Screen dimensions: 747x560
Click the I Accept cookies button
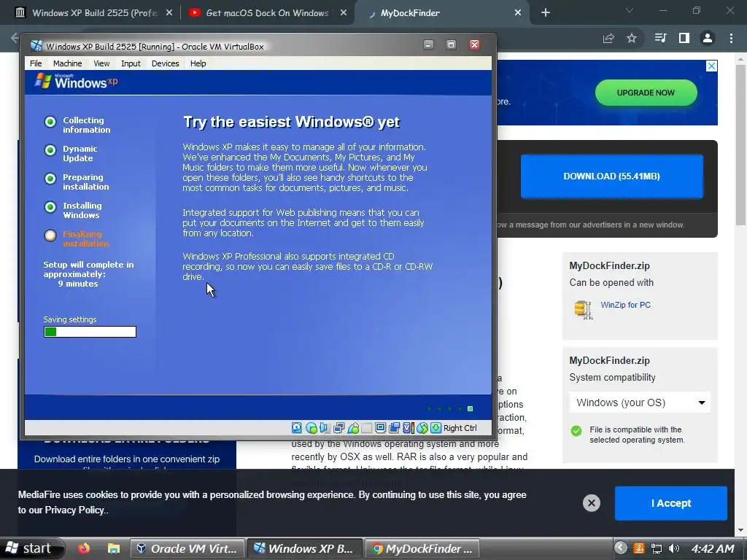[x=671, y=503]
